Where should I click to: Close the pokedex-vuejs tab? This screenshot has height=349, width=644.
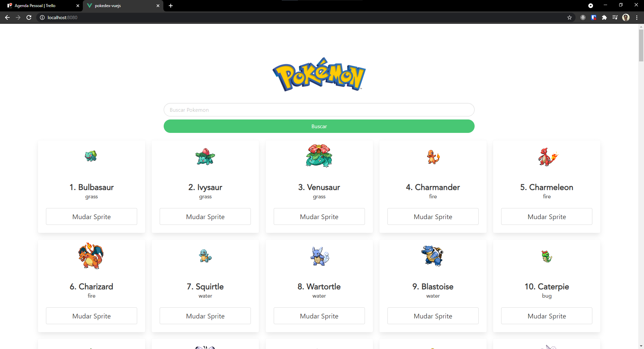pyautogui.click(x=158, y=6)
